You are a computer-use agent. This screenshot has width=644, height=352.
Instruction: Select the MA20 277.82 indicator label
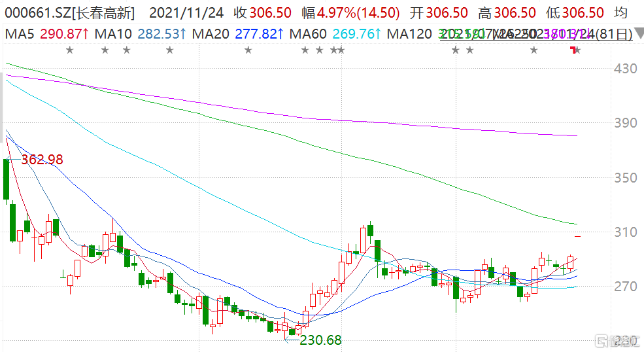click(238, 34)
